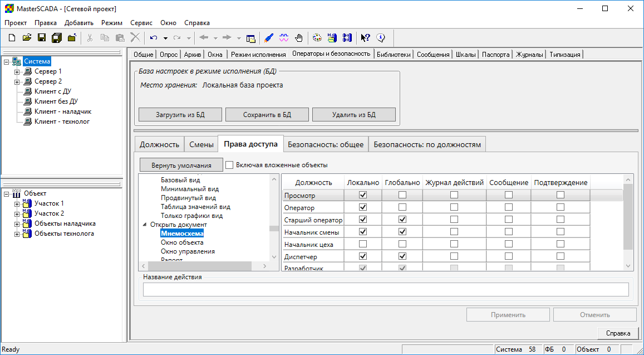Activate the context help cursor icon
644x355 pixels.
coord(365,38)
